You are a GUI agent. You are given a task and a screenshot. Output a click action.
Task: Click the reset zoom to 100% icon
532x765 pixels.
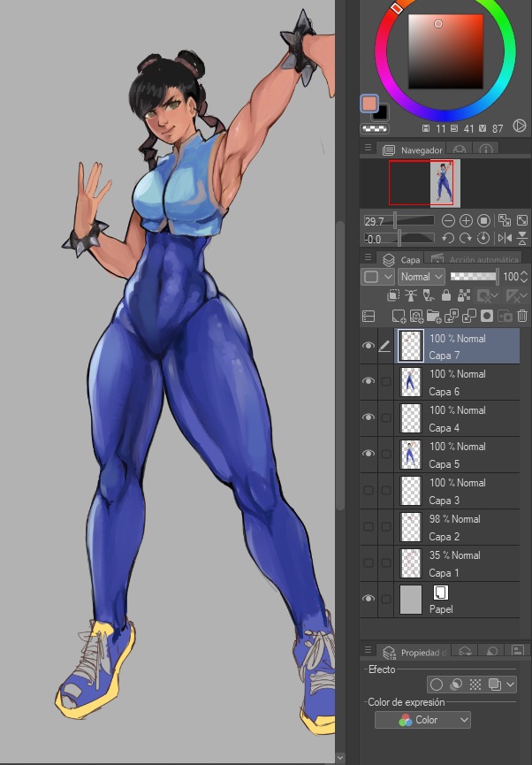pyautogui.click(x=483, y=221)
